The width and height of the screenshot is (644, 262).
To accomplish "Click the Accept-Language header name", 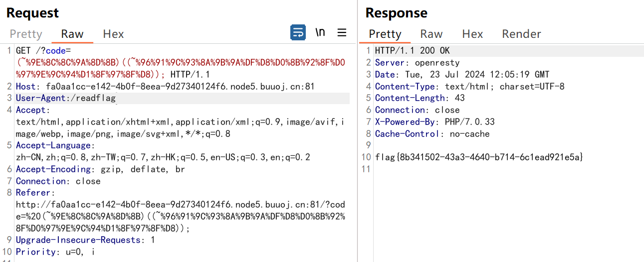I will [x=55, y=145].
